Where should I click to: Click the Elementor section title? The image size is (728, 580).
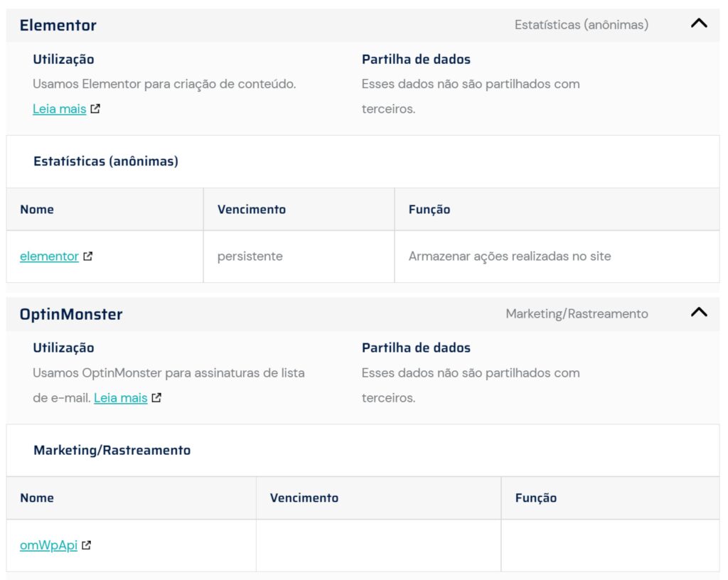tap(58, 26)
